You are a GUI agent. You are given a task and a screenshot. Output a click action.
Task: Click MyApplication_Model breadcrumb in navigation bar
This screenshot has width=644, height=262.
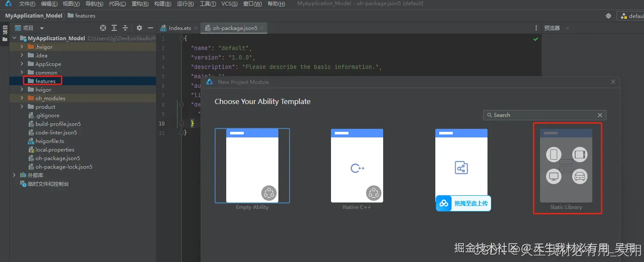pos(34,15)
